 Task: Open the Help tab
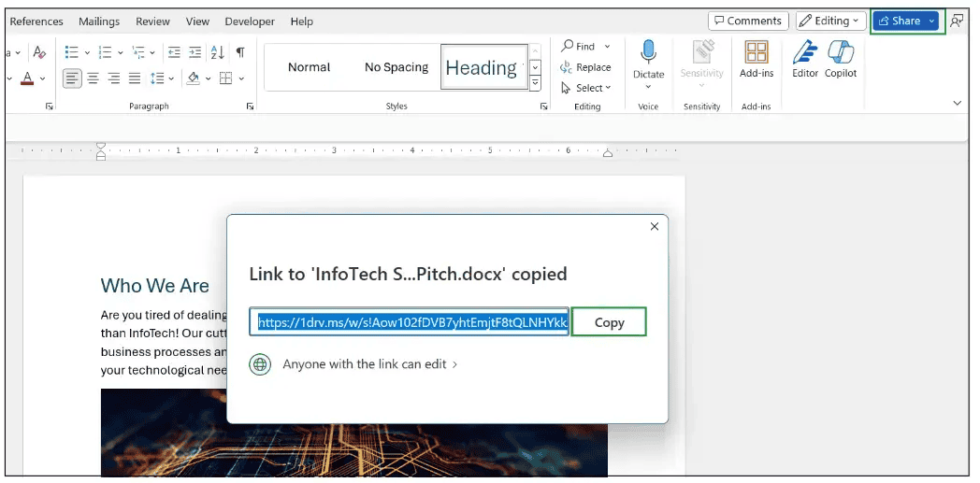(302, 21)
